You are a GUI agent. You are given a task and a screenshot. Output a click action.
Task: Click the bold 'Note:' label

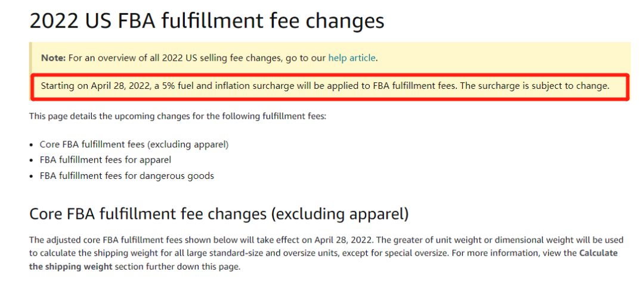coord(53,58)
